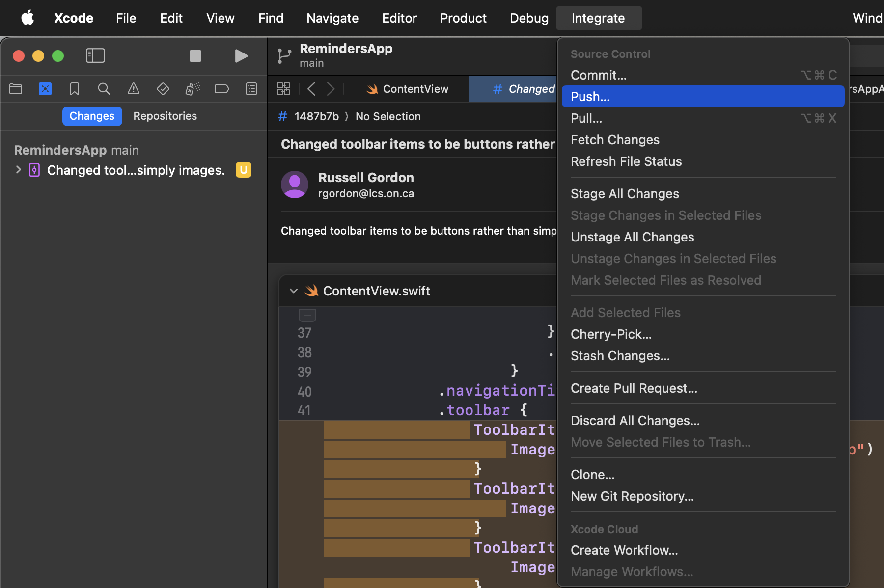Open the Bookmark navigator icon
This screenshot has width=884, height=588.
pos(75,89)
